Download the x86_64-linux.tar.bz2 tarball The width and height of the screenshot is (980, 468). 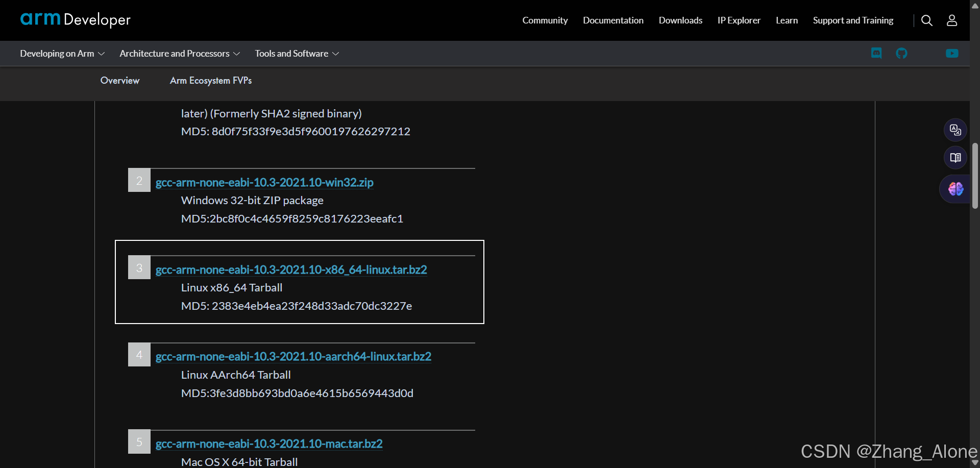(x=291, y=269)
